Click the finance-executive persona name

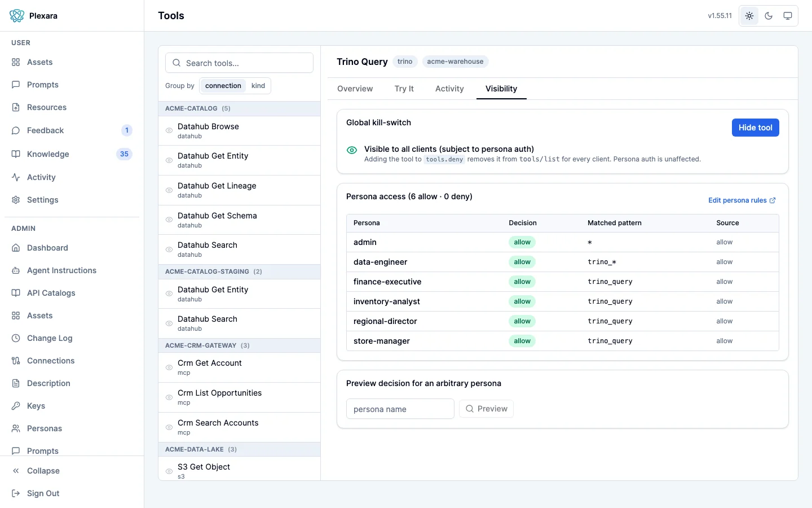tap(387, 282)
